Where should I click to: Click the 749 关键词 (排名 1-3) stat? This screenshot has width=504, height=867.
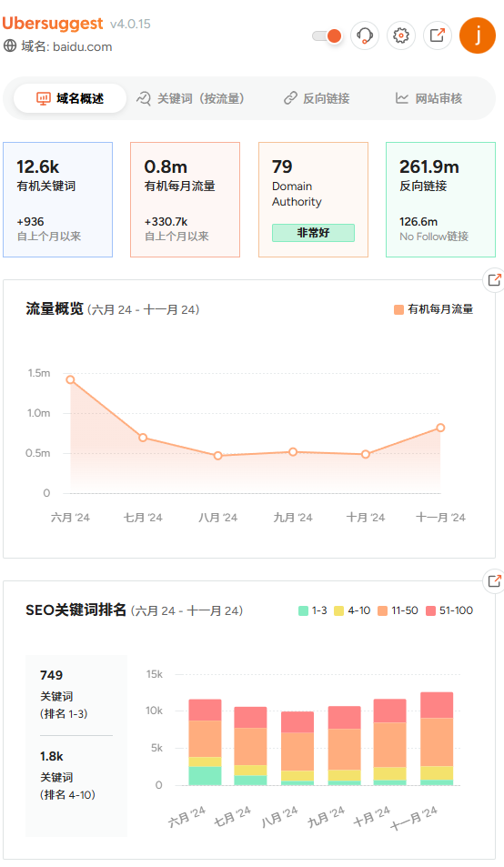coord(64,694)
